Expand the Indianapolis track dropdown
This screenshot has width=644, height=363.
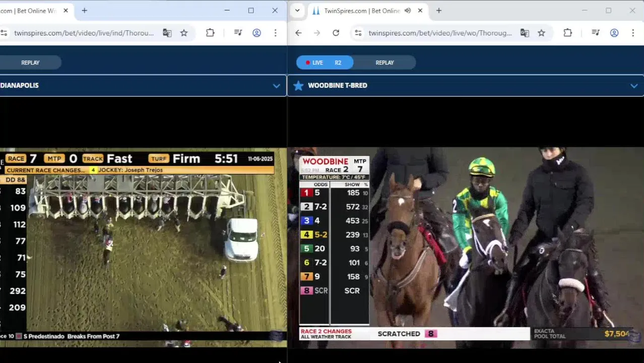tap(276, 86)
